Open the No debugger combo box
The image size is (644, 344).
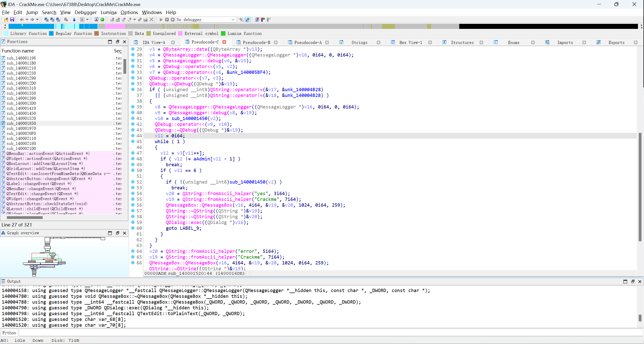(x=206, y=20)
